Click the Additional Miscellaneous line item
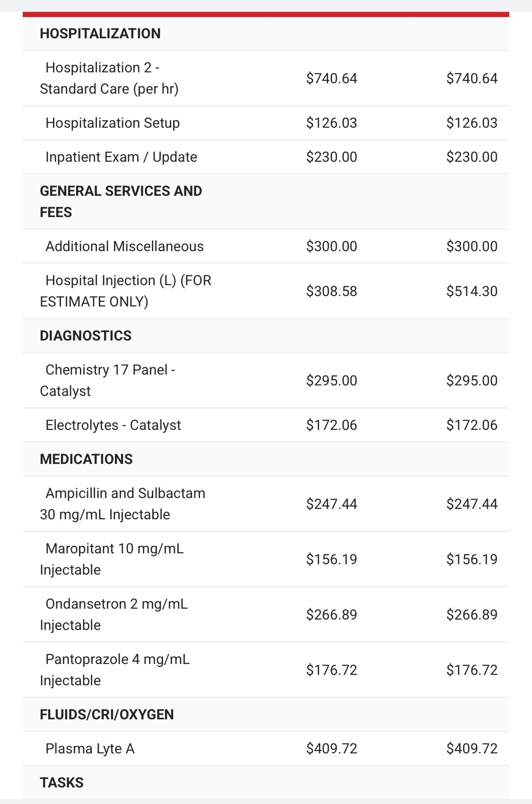 click(x=266, y=246)
